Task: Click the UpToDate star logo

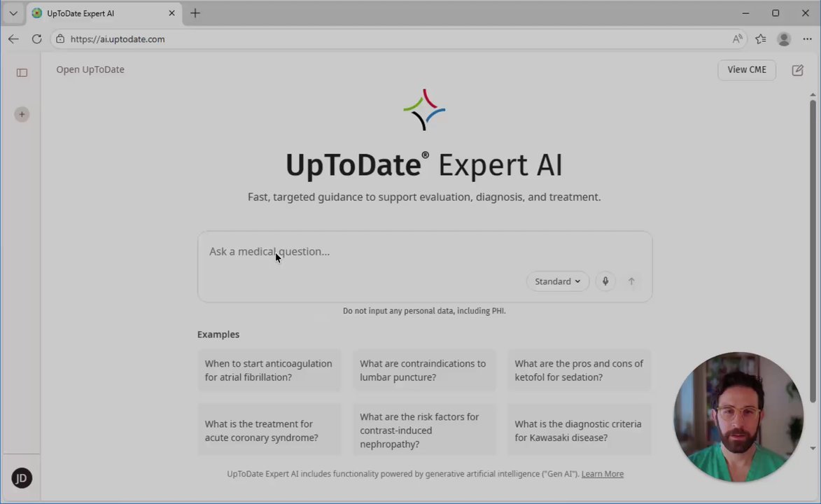Action: (424, 109)
